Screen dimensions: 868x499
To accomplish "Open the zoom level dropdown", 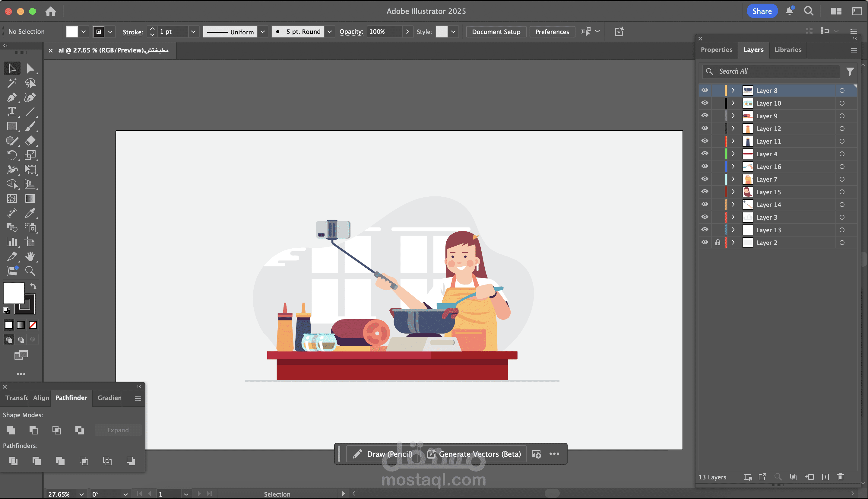I will (81, 494).
